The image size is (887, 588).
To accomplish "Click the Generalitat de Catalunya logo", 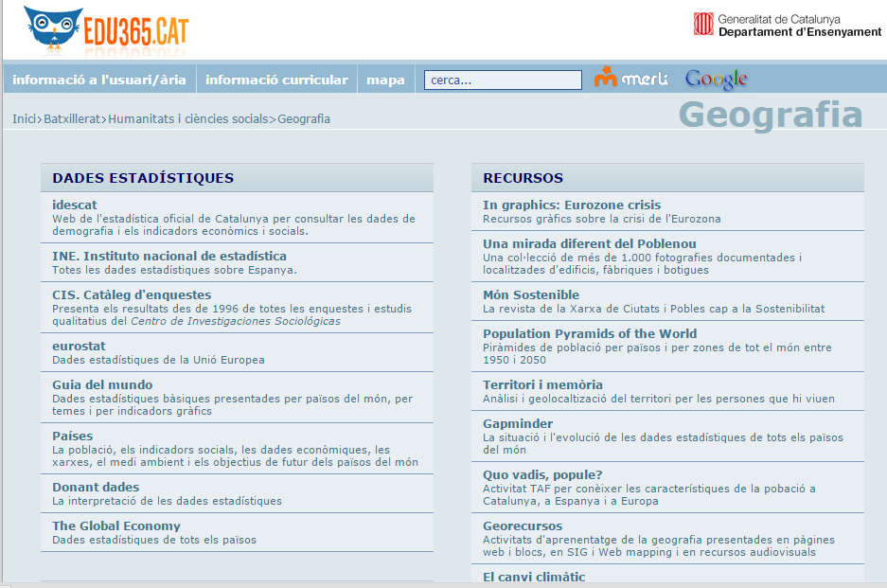I will click(787, 26).
